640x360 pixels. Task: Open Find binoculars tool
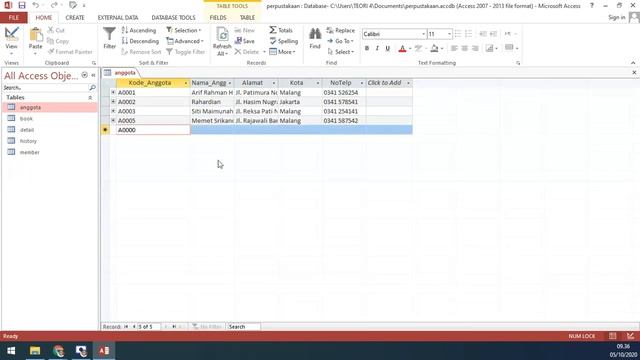pyautogui.click(x=315, y=34)
